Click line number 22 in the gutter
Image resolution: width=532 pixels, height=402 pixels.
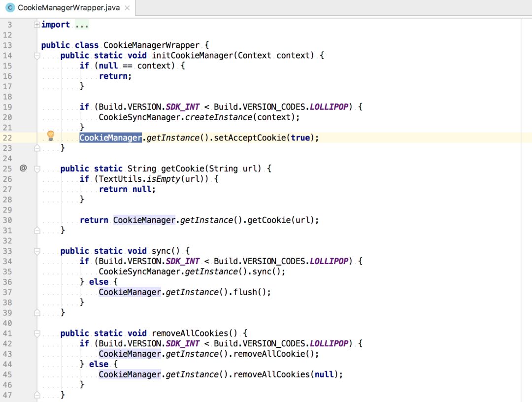[x=7, y=138]
